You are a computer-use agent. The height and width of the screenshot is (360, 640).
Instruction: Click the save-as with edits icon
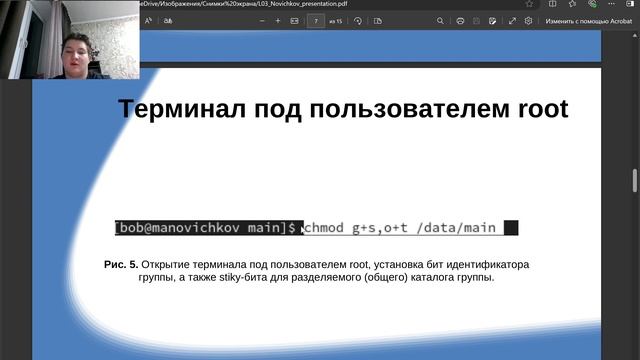(x=492, y=21)
